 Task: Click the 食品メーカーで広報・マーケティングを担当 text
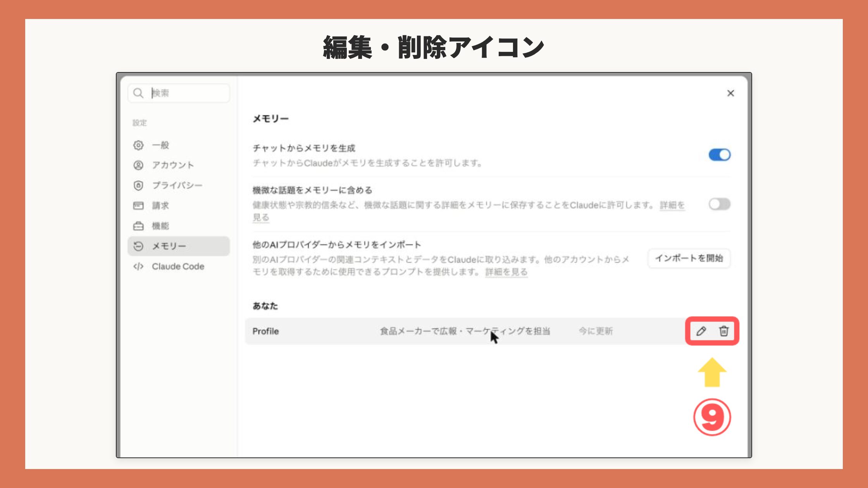(465, 331)
